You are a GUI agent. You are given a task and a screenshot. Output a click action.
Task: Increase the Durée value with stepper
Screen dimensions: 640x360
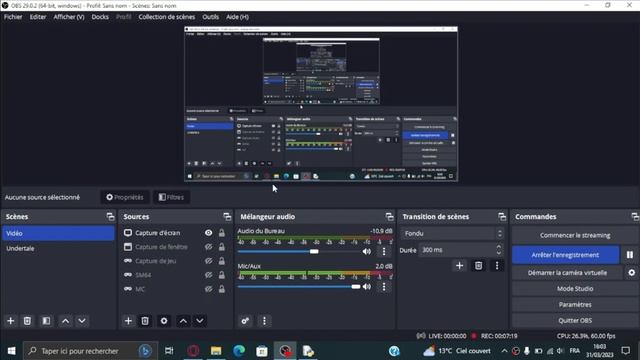499,247
